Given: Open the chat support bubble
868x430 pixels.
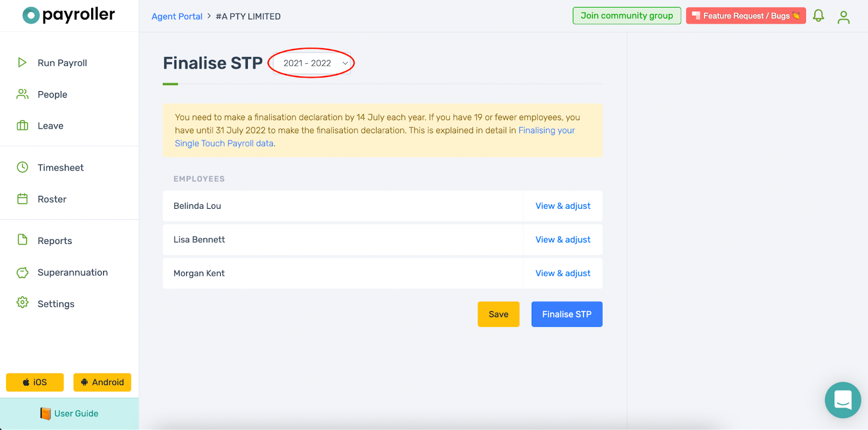Looking at the screenshot, I should [843, 400].
